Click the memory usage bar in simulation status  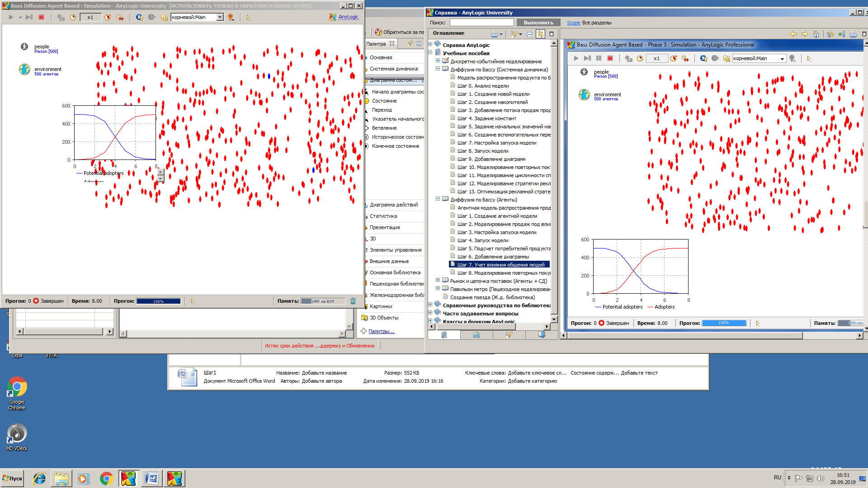323,301
